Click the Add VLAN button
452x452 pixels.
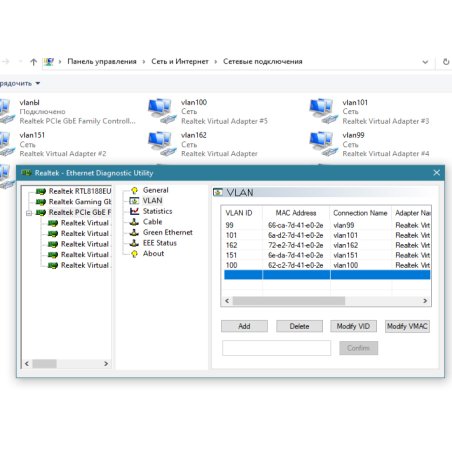244,326
